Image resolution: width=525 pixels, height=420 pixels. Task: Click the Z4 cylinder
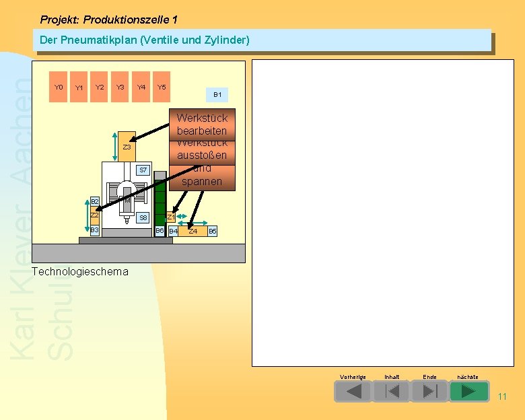(193, 231)
